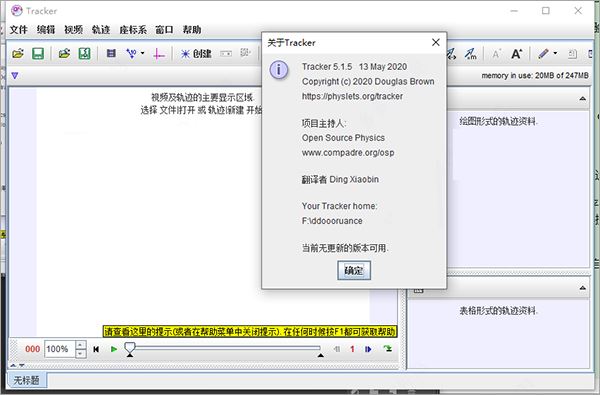
Task: Open clip settings film icon
Action: (x=111, y=53)
